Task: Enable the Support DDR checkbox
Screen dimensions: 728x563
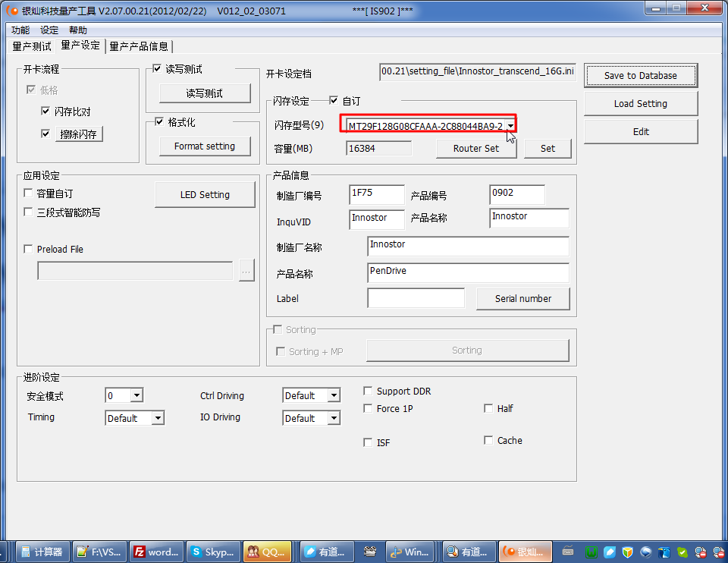Action: tap(368, 391)
